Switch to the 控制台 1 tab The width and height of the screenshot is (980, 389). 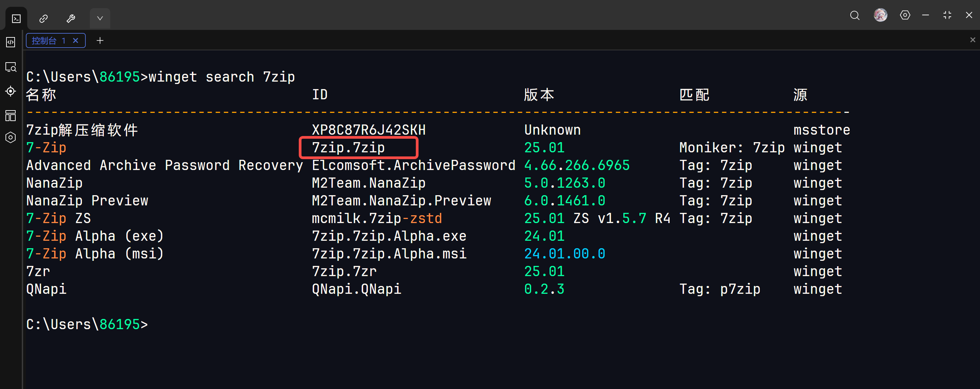[x=49, y=41]
